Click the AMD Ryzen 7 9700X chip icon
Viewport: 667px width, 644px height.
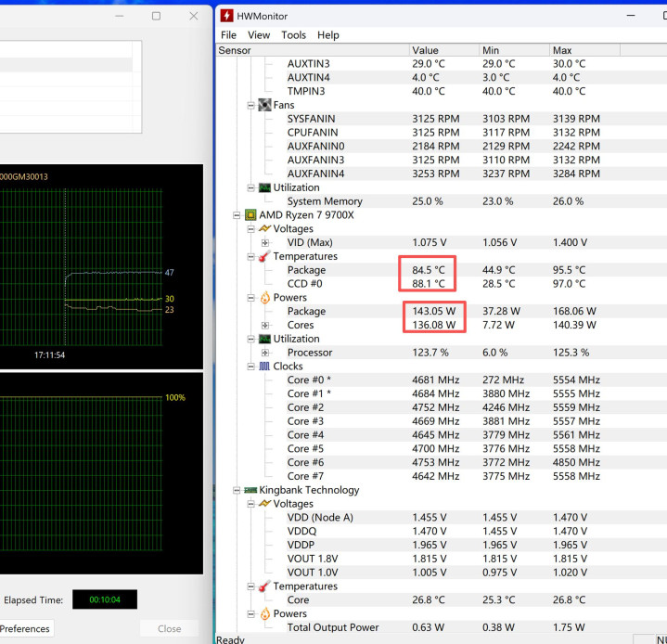click(250, 215)
